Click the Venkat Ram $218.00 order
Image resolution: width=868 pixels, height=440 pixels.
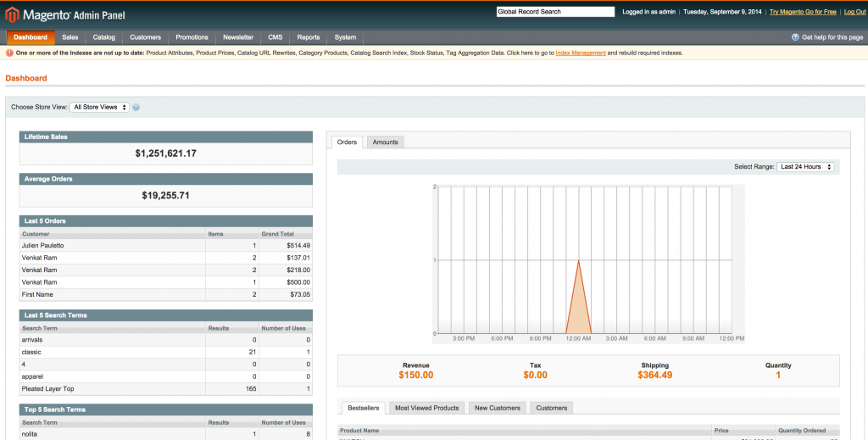(x=165, y=270)
